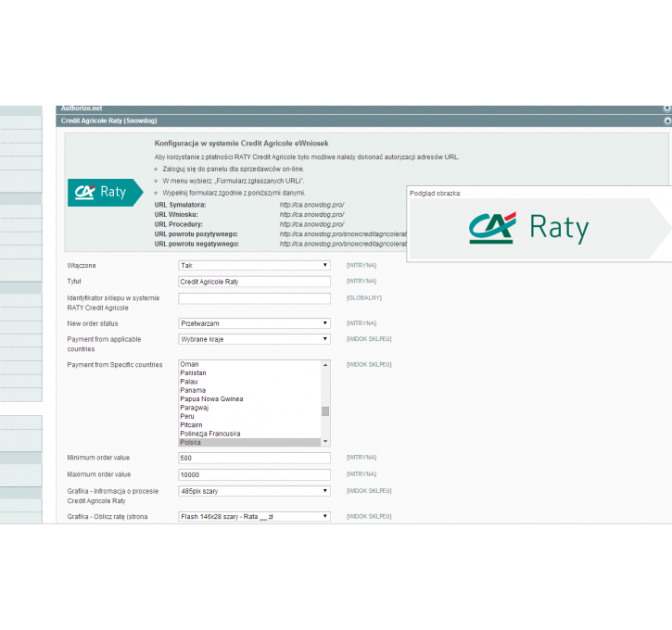Click the country list scroll-down arrow

point(325,442)
